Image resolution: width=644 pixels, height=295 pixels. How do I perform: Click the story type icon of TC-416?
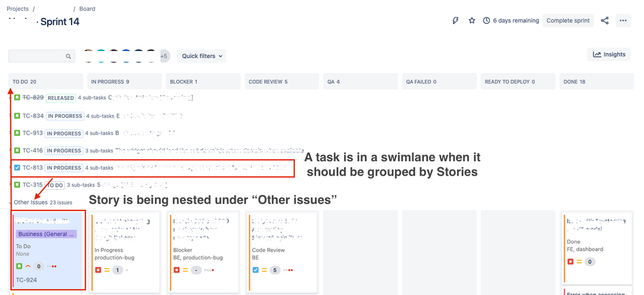coord(17,150)
